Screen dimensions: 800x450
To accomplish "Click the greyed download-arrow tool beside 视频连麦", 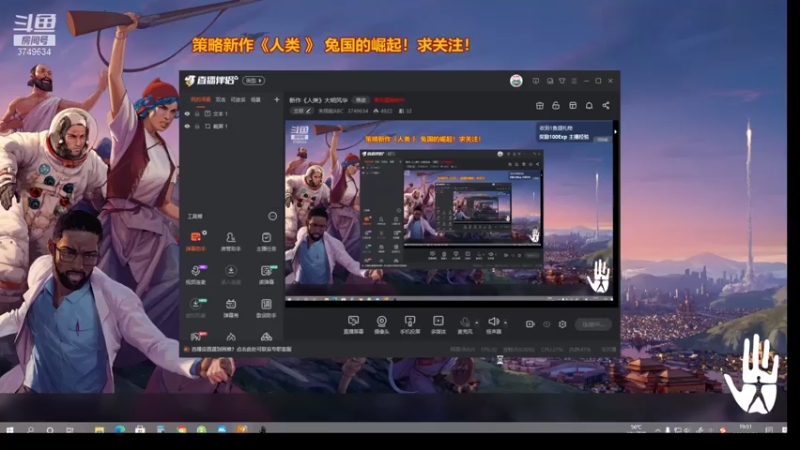I will 231,274.
